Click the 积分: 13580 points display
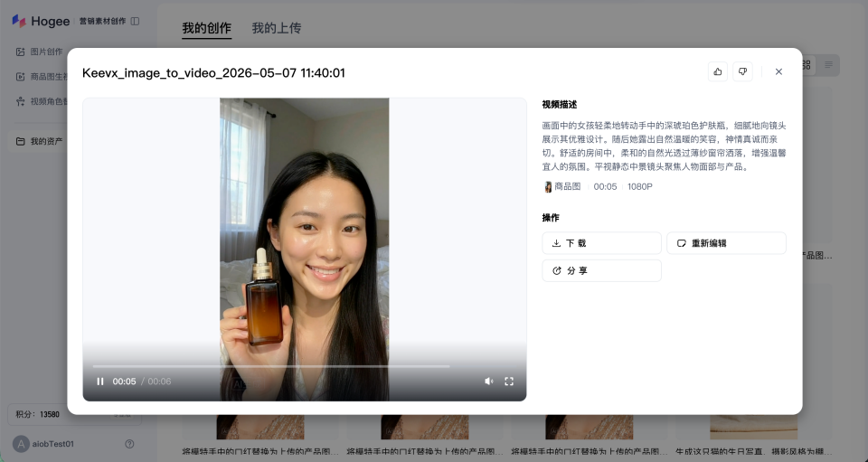Image resolution: width=868 pixels, height=462 pixels. pyautogui.click(x=38, y=414)
